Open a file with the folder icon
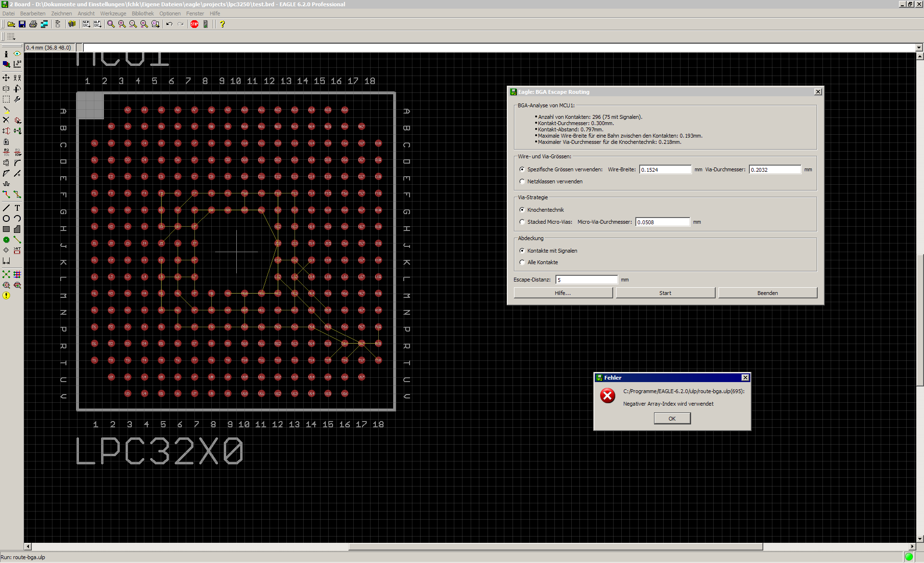This screenshot has height=563, width=924. pos(11,24)
